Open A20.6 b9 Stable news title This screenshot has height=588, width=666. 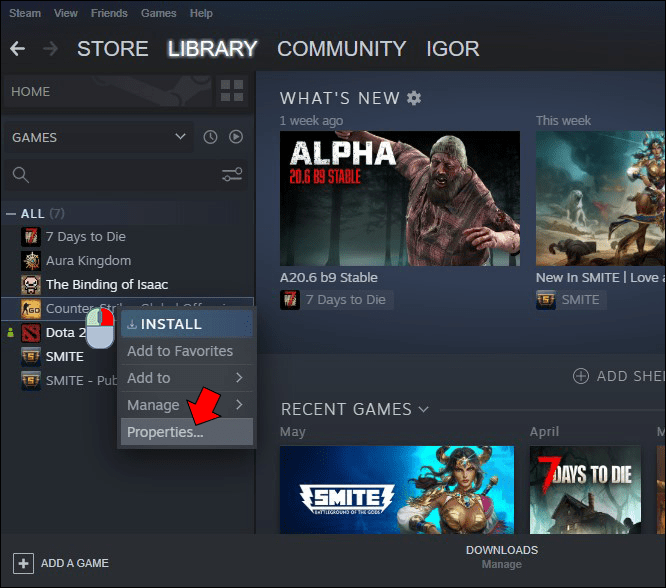pos(329,277)
